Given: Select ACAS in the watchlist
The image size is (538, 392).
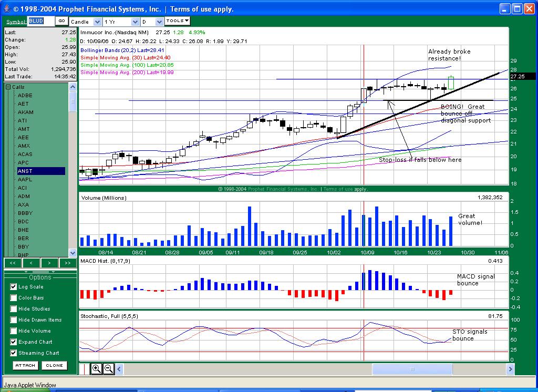Looking at the screenshot, I should [25, 154].
